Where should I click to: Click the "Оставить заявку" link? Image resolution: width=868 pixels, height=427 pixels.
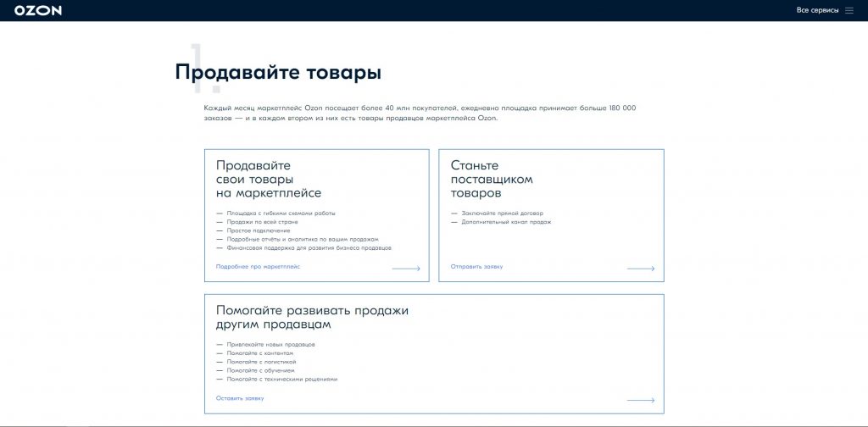240,397
